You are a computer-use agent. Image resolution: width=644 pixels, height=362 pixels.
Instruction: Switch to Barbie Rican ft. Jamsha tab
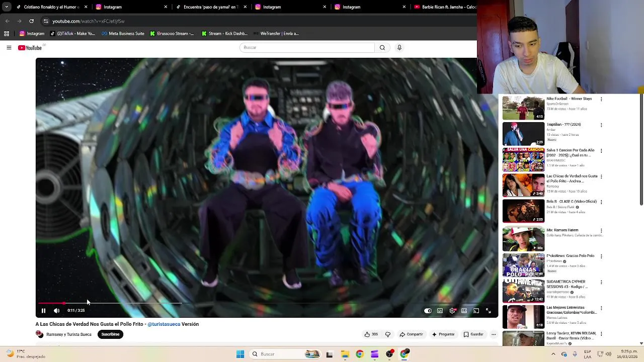pos(445,7)
